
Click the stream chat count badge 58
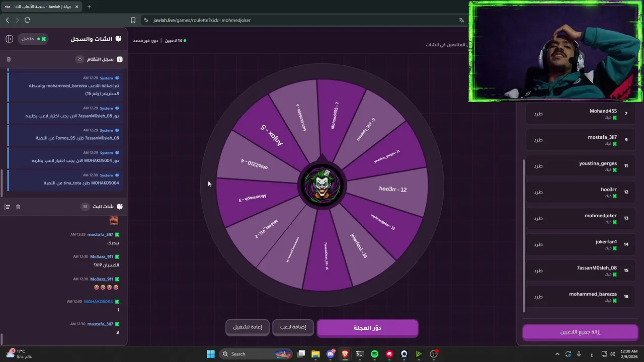click(x=85, y=207)
